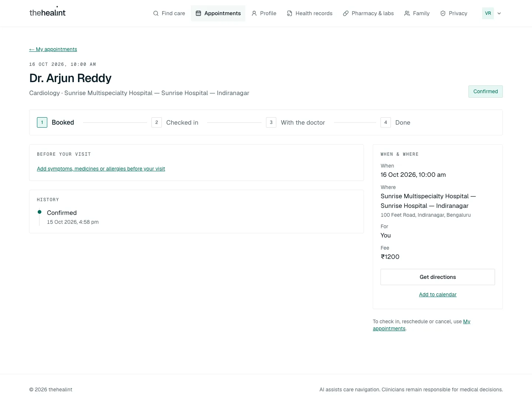
Task: Go back via My appointments arrow link
Action: pyautogui.click(x=53, y=49)
